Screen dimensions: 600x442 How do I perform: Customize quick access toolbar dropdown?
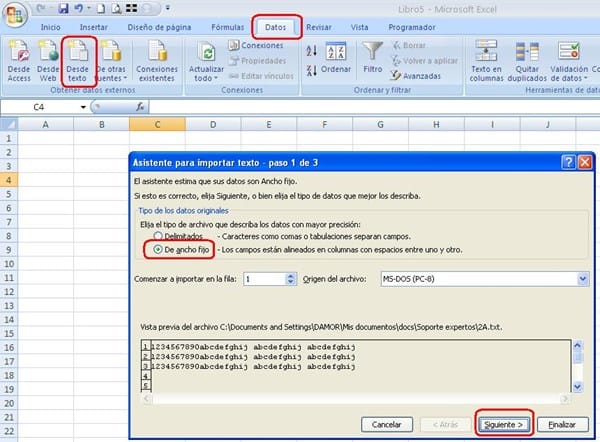click(x=168, y=8)
